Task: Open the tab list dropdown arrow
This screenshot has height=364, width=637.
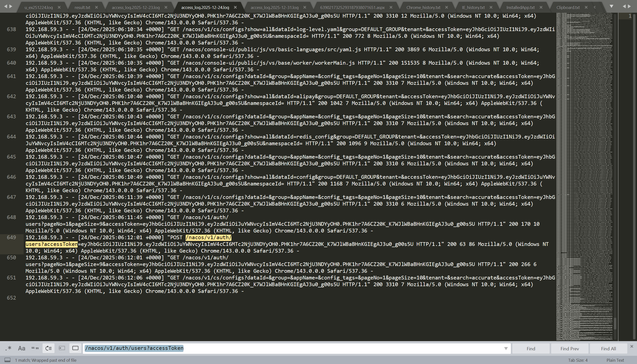Action: (x=611, y=6)
